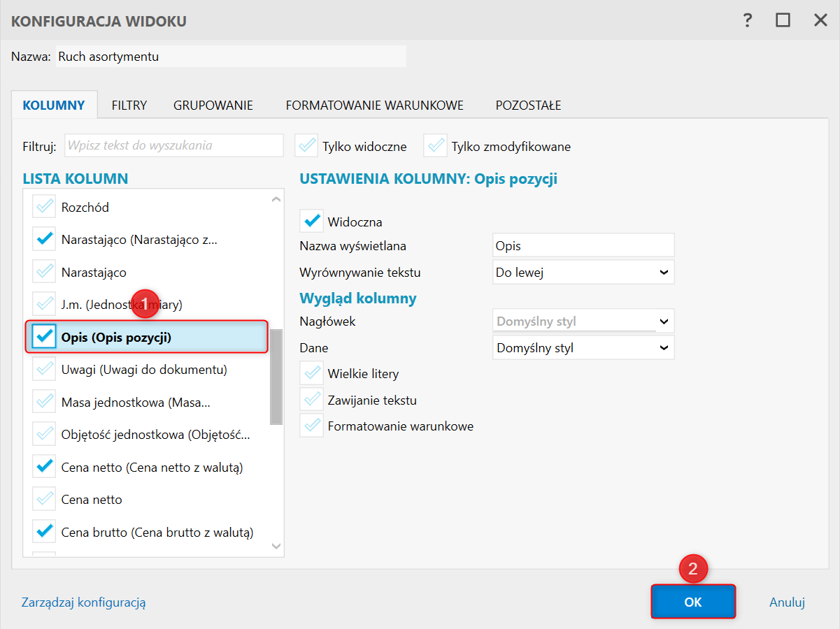Image resolution: width=840 pixels, height=629 pixels.
Task: Open Zarządzaj konfiguracją link
Action: tap(84, 602)
